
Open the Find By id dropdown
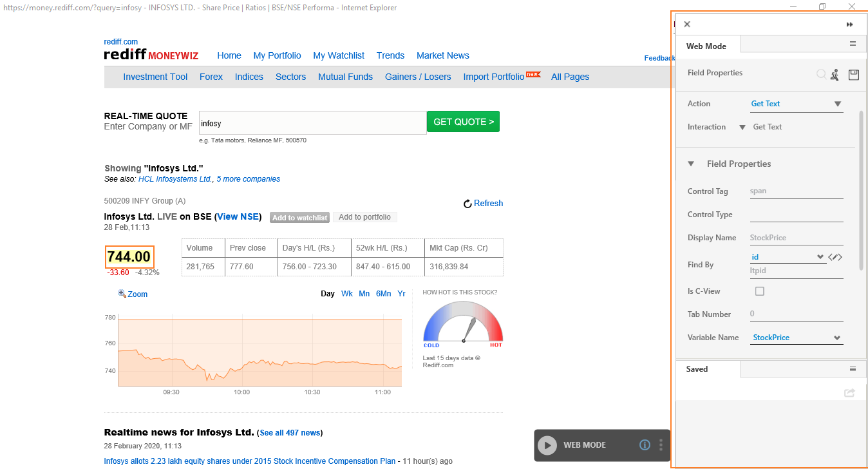coord(788,257)
